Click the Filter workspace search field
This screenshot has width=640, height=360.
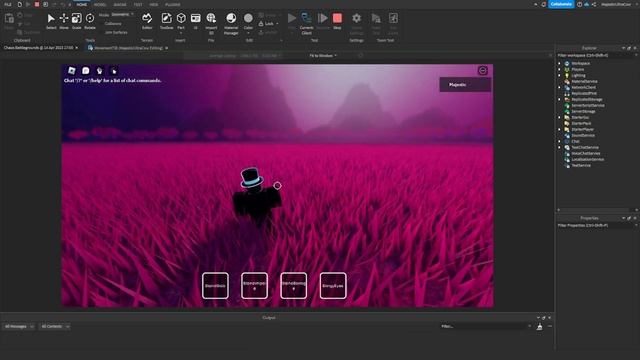click(596, 55)
